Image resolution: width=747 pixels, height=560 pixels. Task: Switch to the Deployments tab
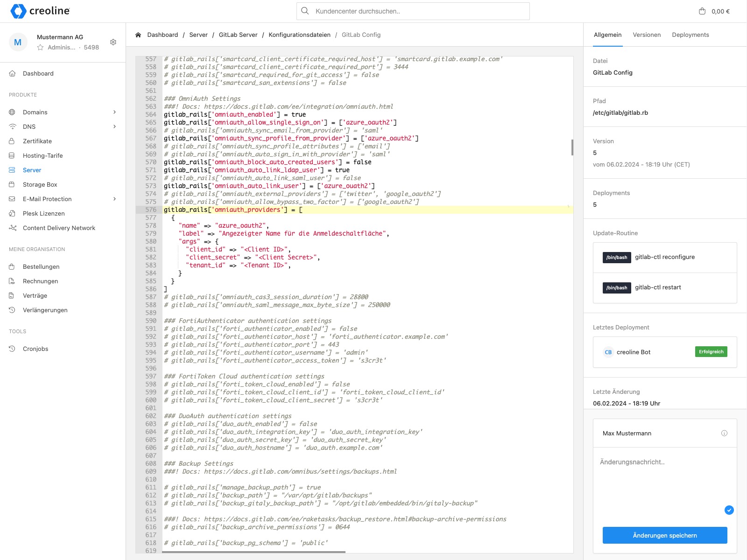[690, 35]
